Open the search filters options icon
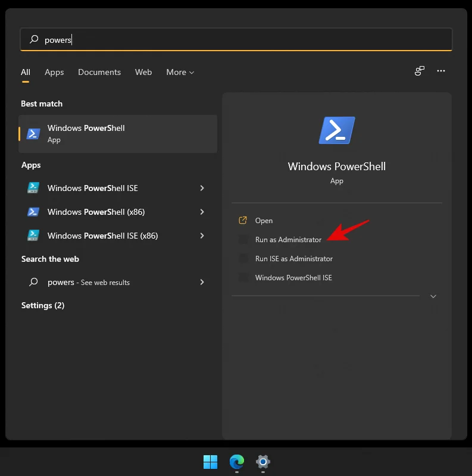Viewport: 472px width, 476px height. [x=420, y=71]
